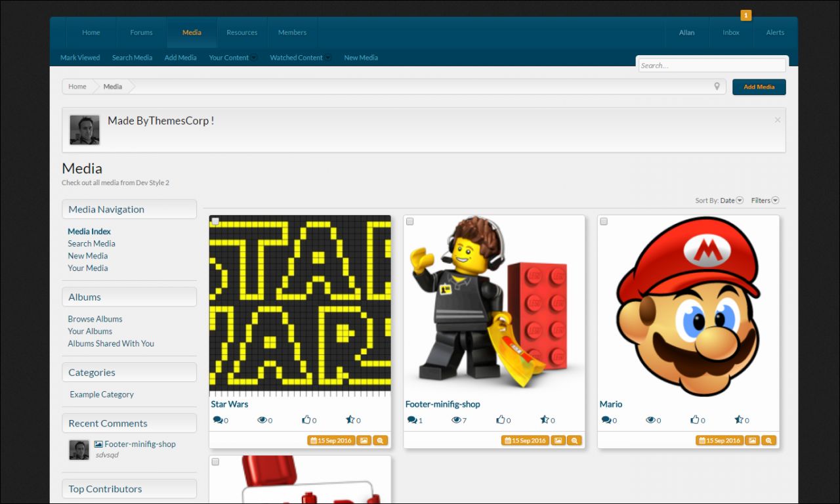Click the location pin icon in breadcrumb bar
840x504 pixels.
(717, 87)
